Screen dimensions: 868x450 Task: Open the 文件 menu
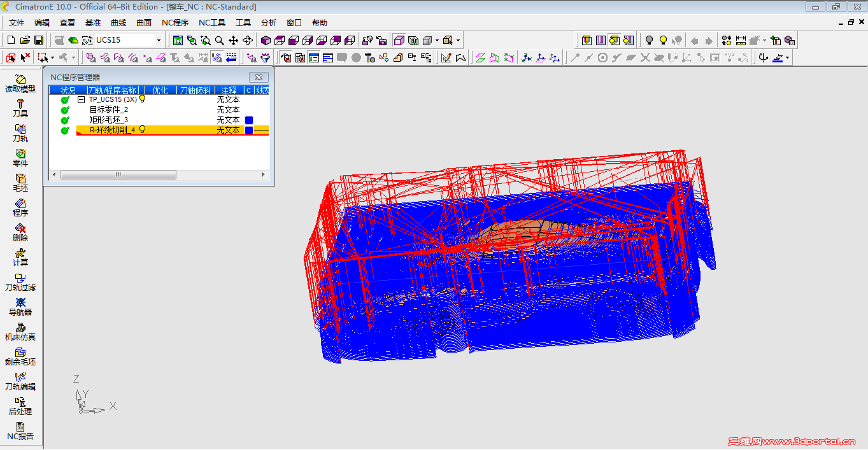pos(17,23)
